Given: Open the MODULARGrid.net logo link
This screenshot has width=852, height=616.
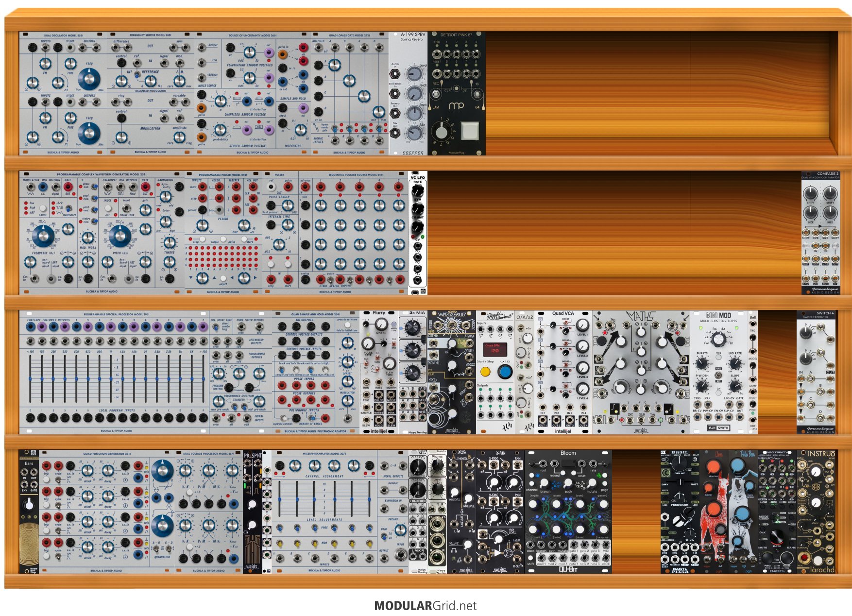Looking at the screenshot, I should pyautogui.click(x=426, y=606).
